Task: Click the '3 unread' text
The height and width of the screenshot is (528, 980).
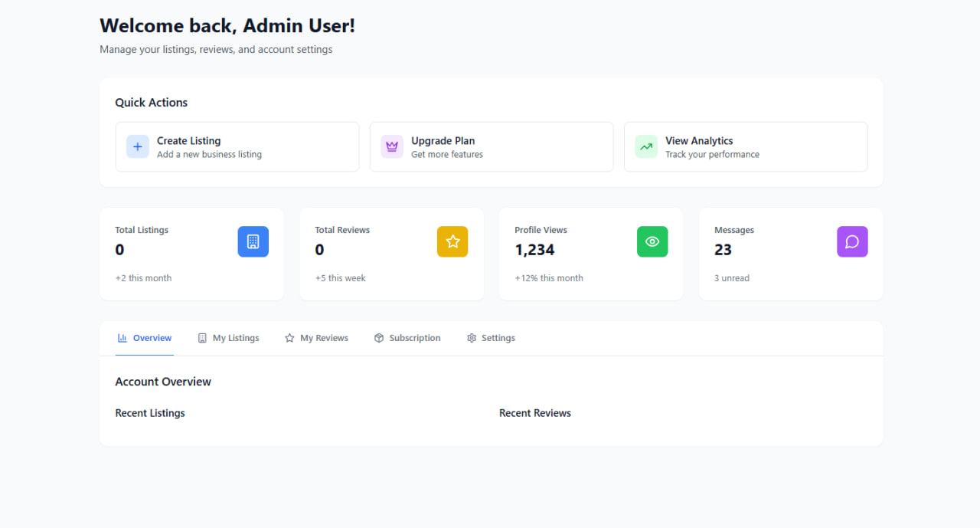Action: pos(732,278)
